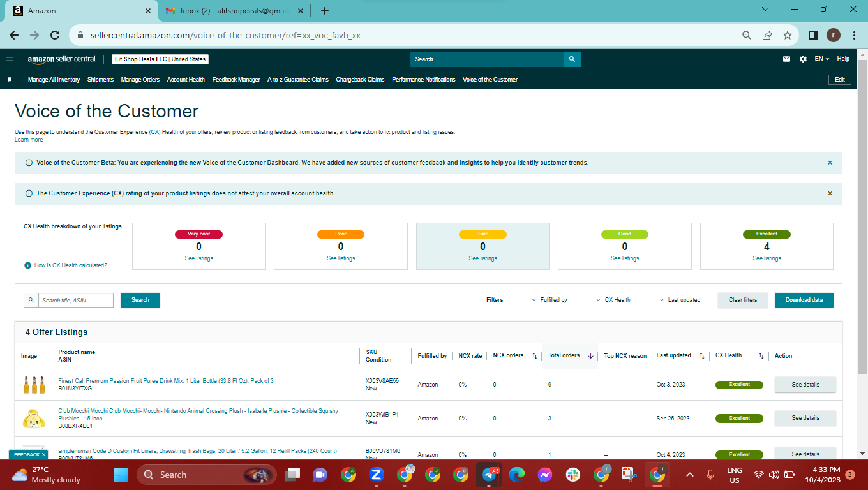868x490 pixels.
Task: Click the Isabelle Plushie product thumbnail
Action: (x=33, y=418)
